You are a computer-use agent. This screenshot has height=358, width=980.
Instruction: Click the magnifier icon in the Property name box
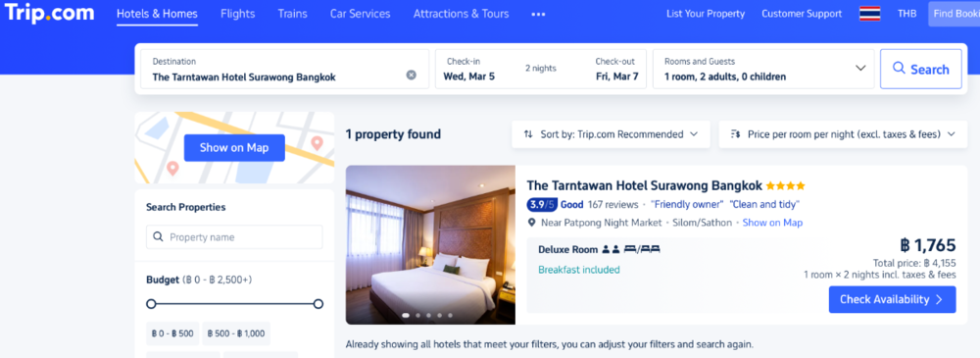click(158, 237)
